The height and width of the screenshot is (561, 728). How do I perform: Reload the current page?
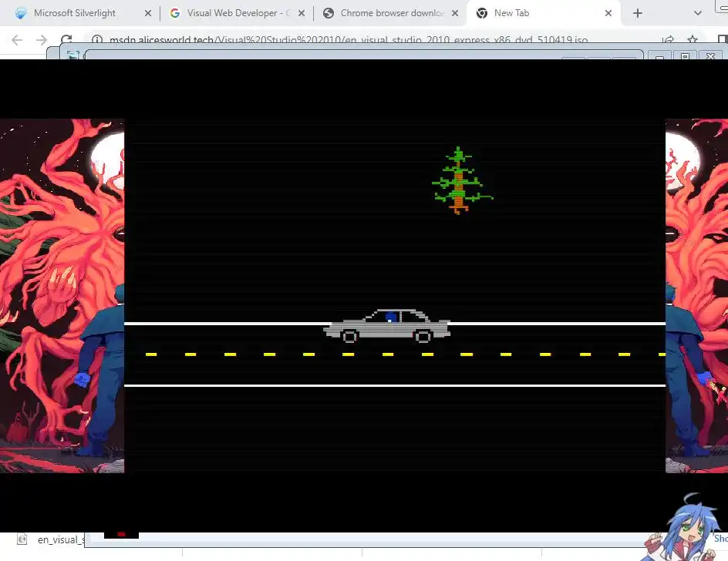(x=66, y=40)
